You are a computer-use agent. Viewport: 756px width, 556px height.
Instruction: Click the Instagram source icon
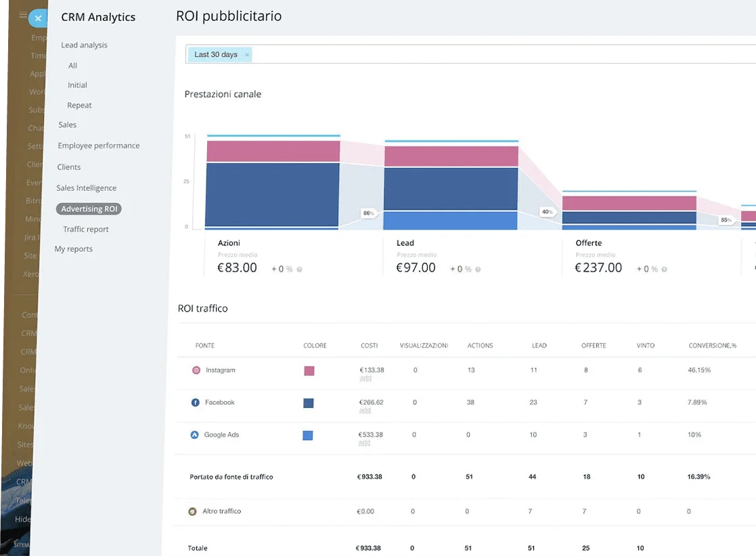pos(196,370)
